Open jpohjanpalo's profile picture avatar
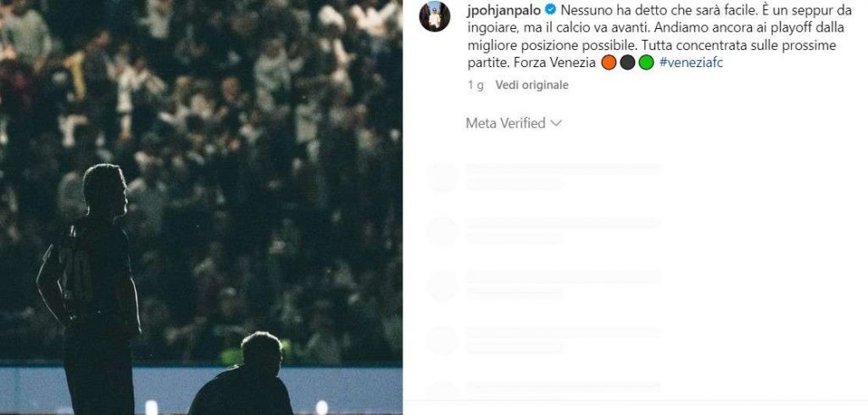868x415 pixels. [435, 17]
